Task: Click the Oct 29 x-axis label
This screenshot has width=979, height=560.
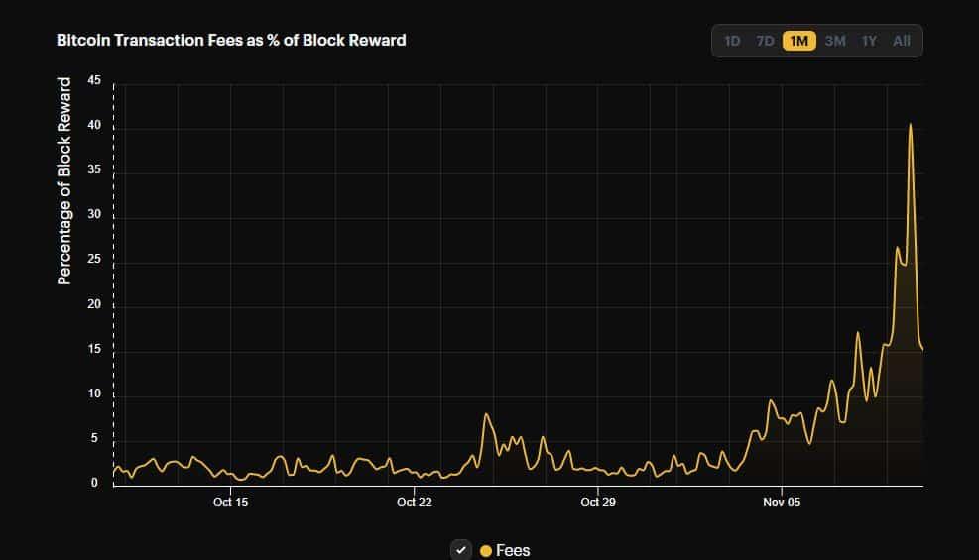Action: 597,503
